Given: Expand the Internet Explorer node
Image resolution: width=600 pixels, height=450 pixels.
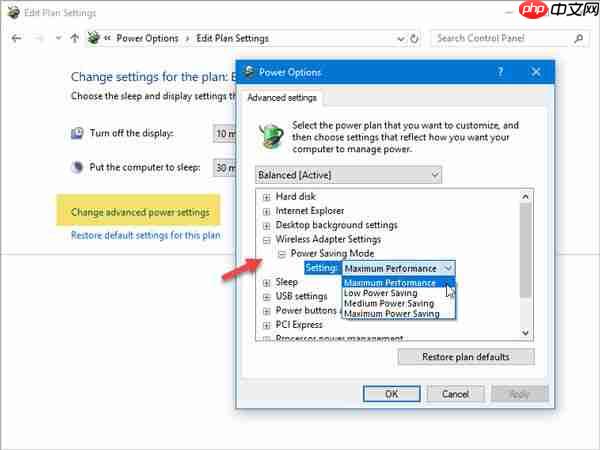Looking at the screenshot, I should (x=267, y=211).
